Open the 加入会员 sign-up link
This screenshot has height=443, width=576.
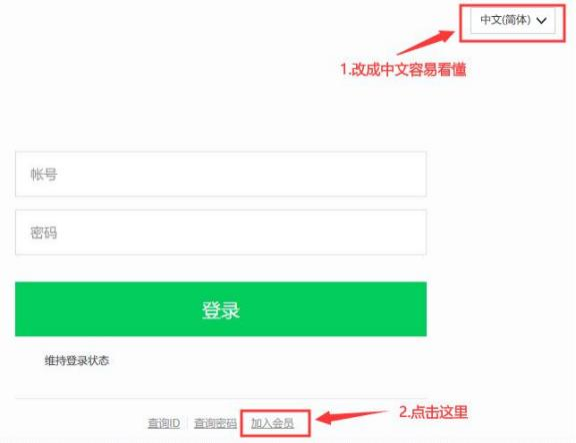click(x=273, y=423)
